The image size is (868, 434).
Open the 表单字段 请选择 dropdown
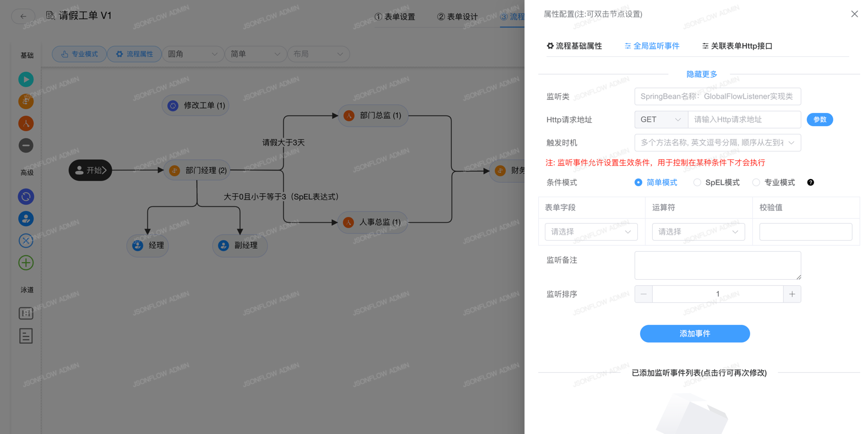[x=591, y=232]
